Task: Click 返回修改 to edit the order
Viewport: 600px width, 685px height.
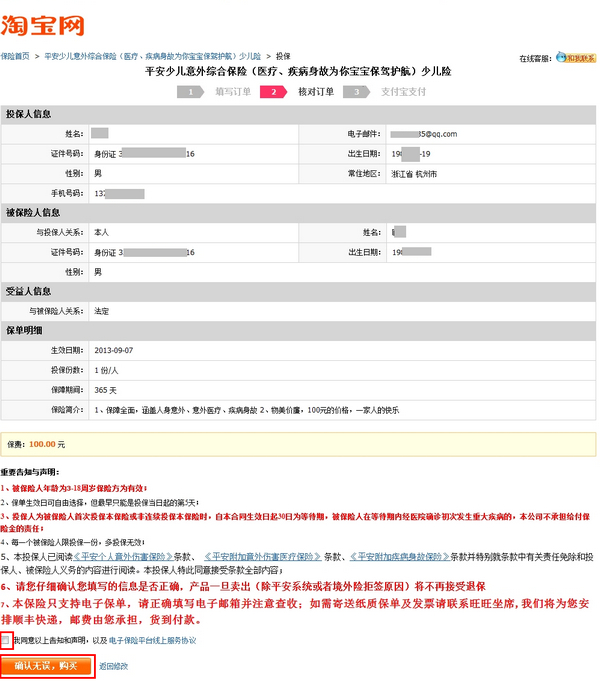Action: point(114,665)
